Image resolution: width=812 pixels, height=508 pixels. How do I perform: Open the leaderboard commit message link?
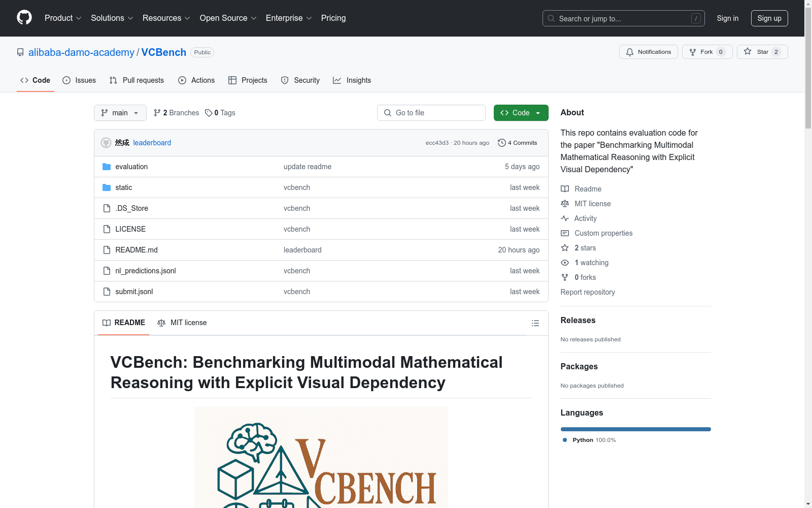point(152,143)
